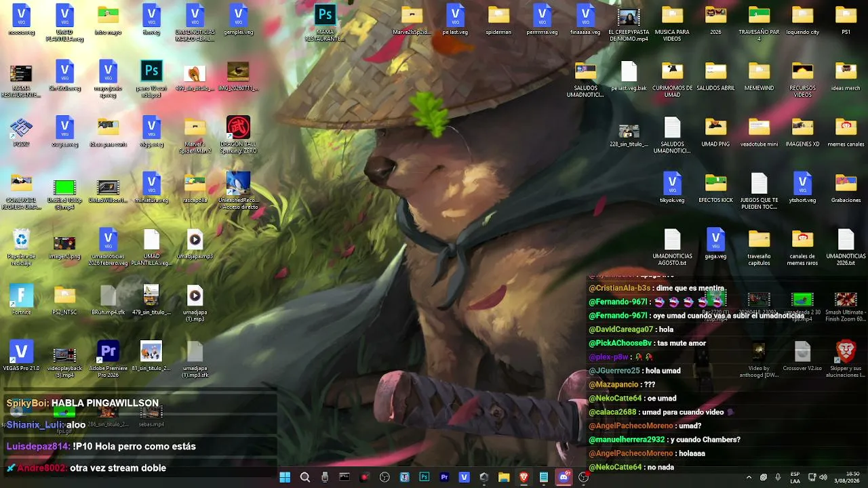Click chat message "tas mute amor"
868x488 pixels.
point(682,343)
